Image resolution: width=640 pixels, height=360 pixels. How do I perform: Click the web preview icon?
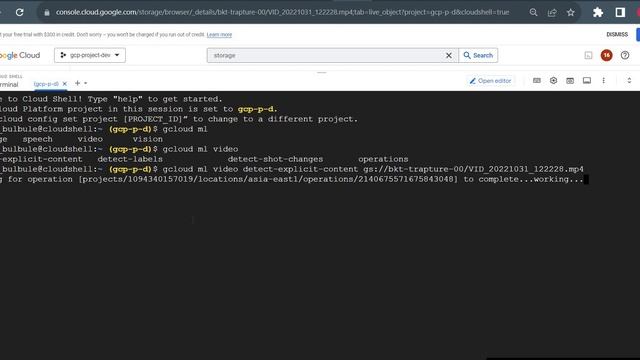(x=570, y=81)
